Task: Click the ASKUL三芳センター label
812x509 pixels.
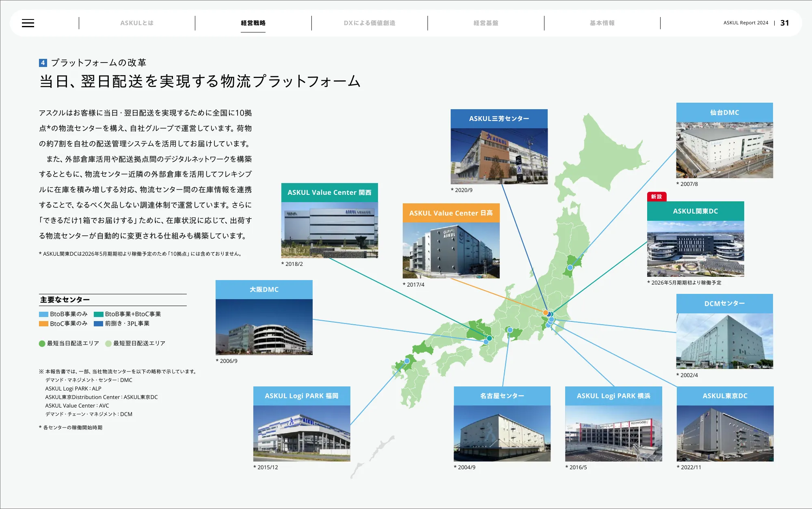Action: pos(499,119)
